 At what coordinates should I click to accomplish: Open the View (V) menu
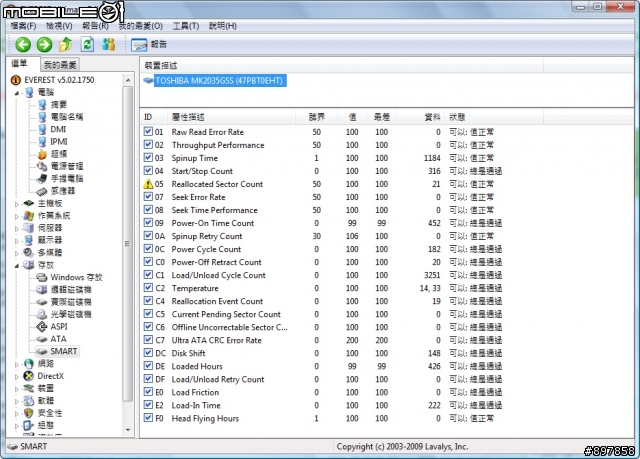[x=59, y=26]
